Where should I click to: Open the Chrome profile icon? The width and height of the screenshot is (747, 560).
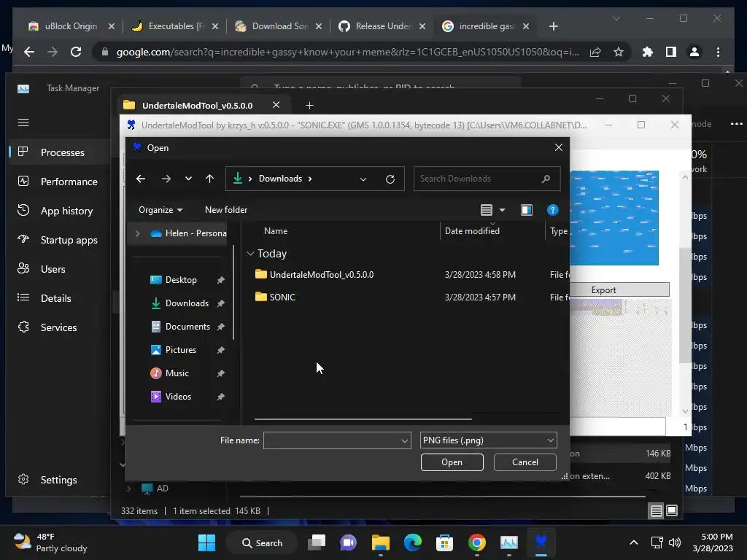coord(694,52)
